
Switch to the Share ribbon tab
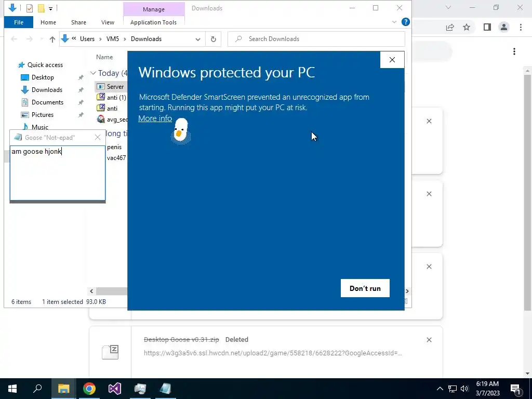coord(78,22)
